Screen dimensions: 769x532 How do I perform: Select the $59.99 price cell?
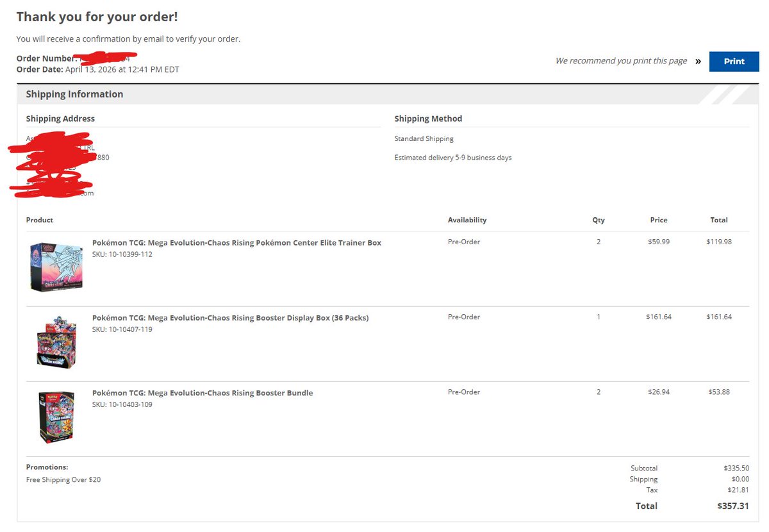point(659,242)
